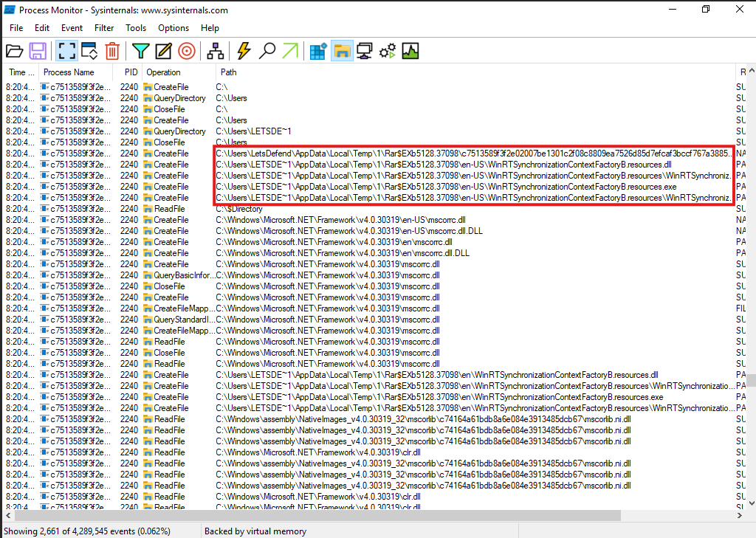Click the Jump To green arrow icon
This screenshot has height=538, width=756.
[x=290, y=51]
